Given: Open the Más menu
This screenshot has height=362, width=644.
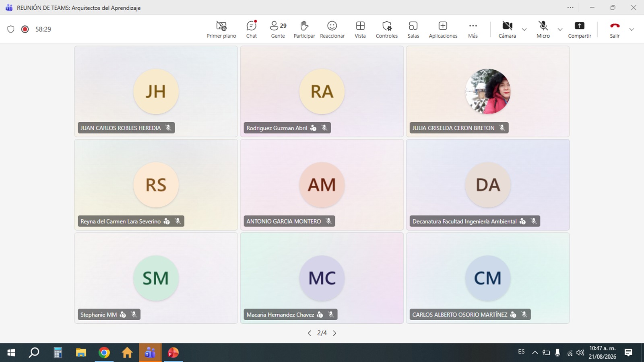Looking at the screenshot, I should [473, 29].
